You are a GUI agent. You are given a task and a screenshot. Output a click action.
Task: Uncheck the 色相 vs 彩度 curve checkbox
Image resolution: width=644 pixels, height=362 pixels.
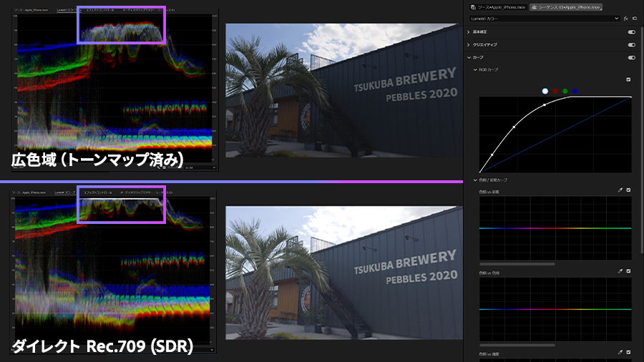click(x=628, y=190)
